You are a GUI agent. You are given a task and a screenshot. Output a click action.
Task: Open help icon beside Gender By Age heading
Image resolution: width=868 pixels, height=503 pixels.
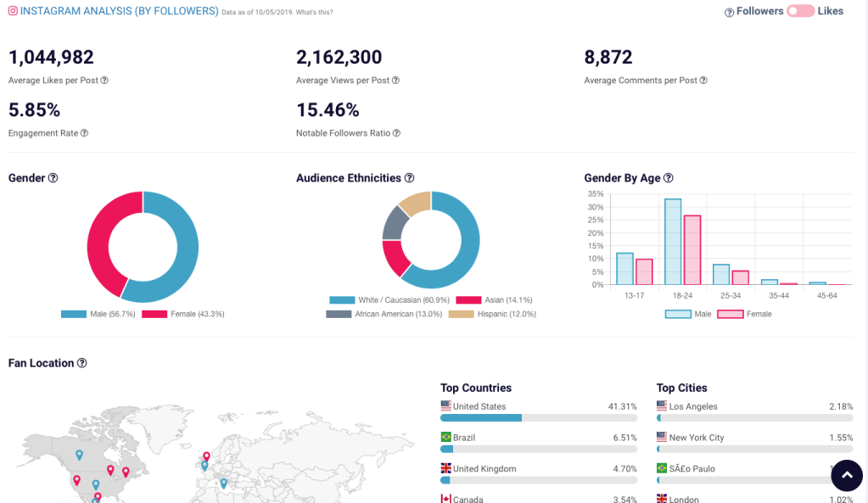coord(668,178)
